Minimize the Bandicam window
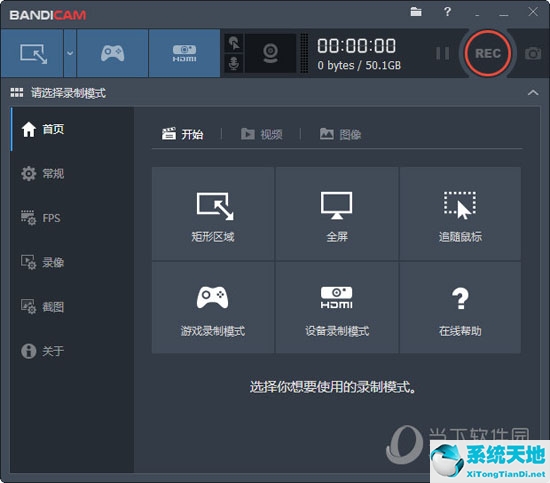Screen dimensions: 550x483 (504, 15)
